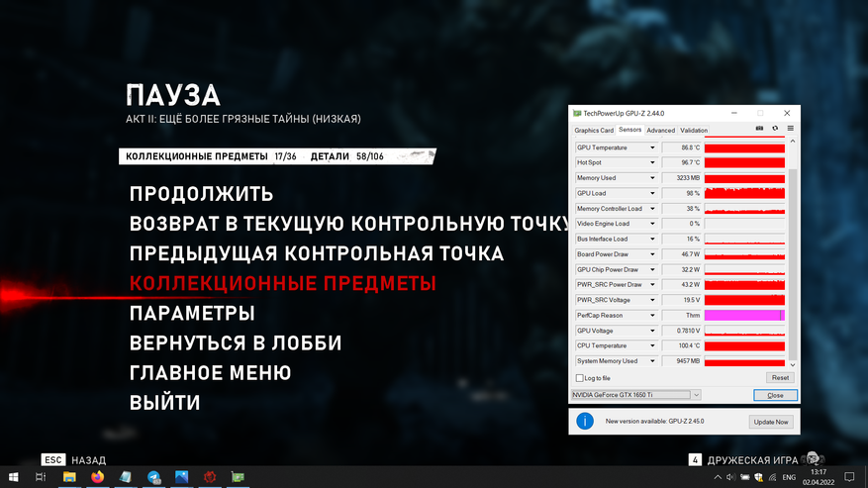This screenshot has width=868, height=488.
Task: Open the PerfCap Reason sensor dropdown
Action: [x=652, y=316]
